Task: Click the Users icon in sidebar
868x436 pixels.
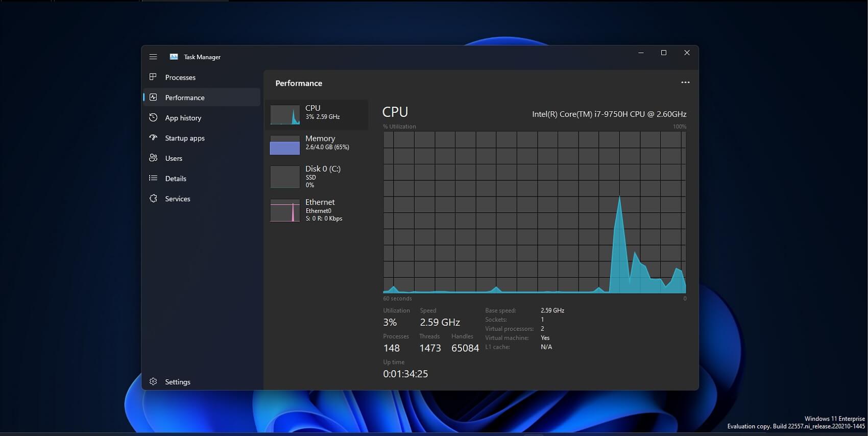Action: [153, 158]
